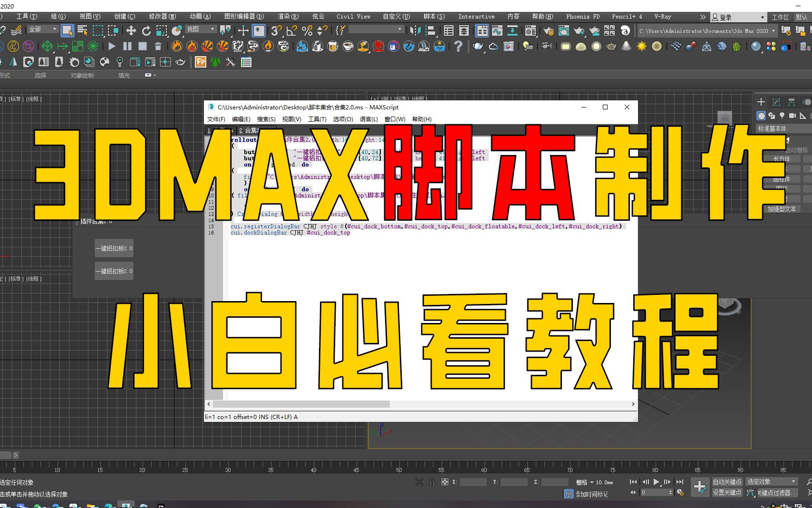Click the lower 一键铝扣板2.0 button
This screenshot has width=812, height=508.
114,271
